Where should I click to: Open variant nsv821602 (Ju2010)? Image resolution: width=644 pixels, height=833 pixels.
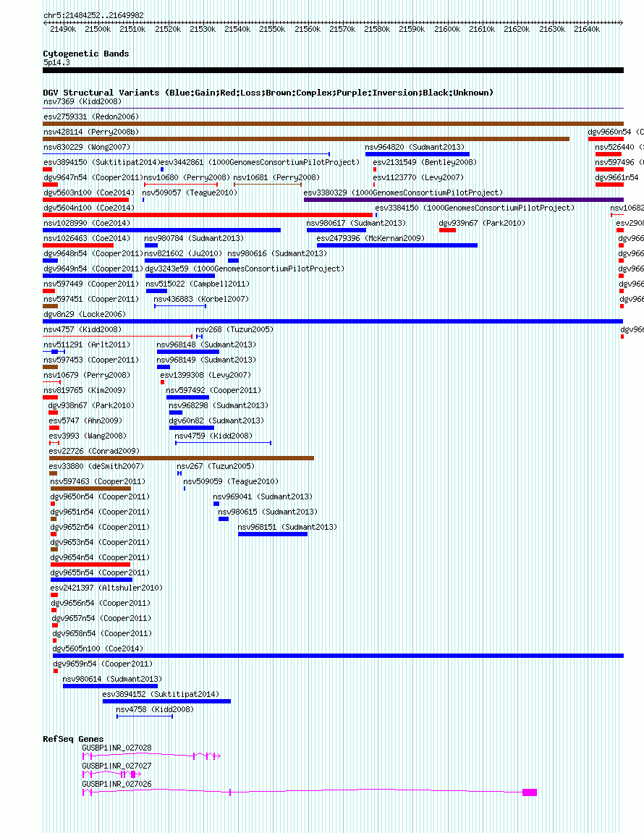coord(183,253)
